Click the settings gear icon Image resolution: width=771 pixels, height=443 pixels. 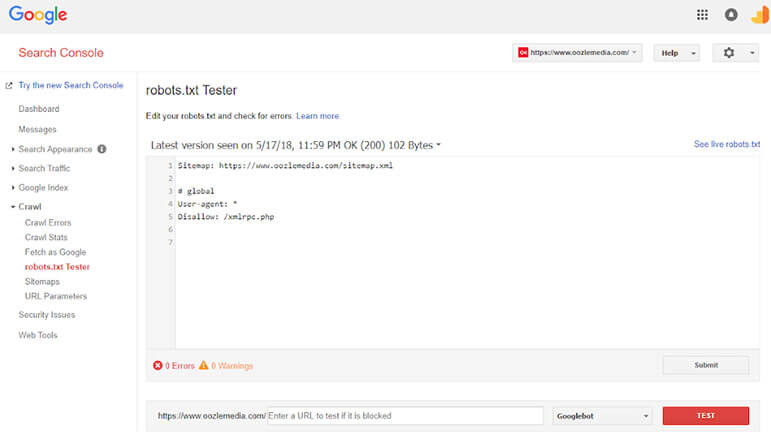pos(729,53)
